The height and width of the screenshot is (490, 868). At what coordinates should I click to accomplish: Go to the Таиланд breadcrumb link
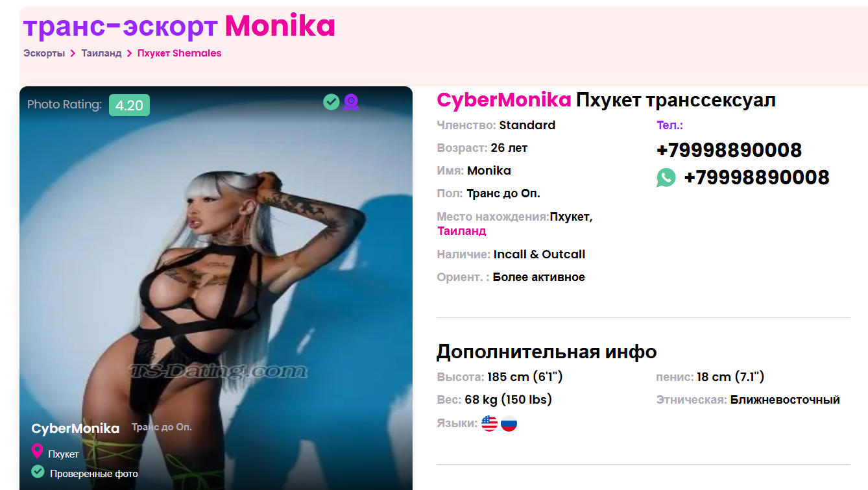[101, 53]
